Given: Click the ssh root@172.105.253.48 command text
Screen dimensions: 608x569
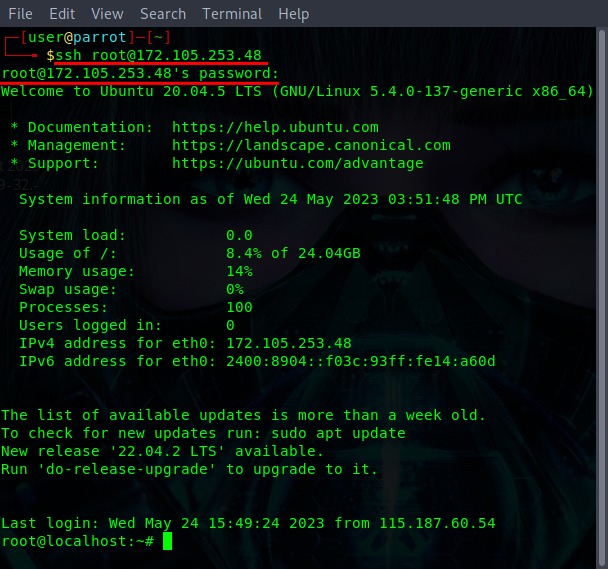Looking at the screenshot, I should coord(159,55).
